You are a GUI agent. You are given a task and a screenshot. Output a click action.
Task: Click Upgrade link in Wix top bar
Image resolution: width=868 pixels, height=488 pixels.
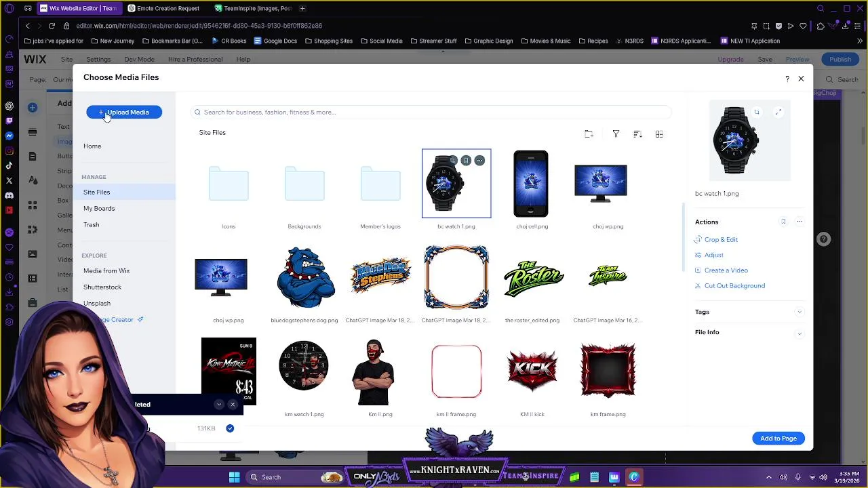pos(730,60)
